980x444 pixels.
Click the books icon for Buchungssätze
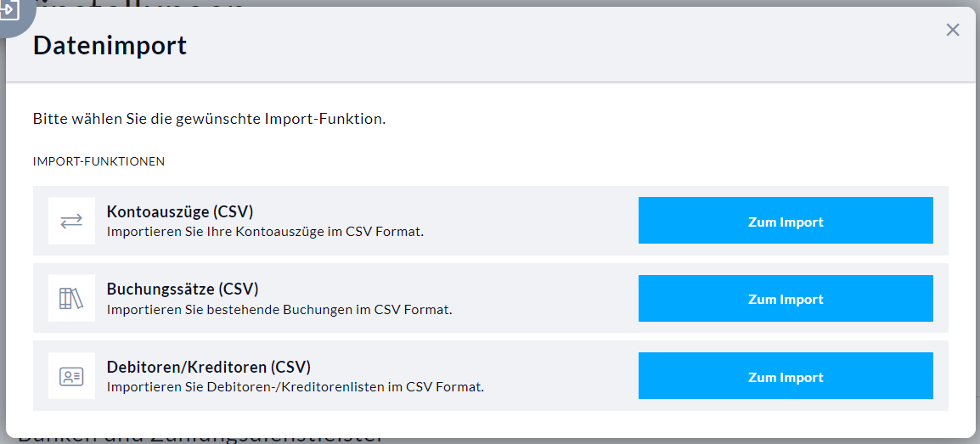[71, 299]
